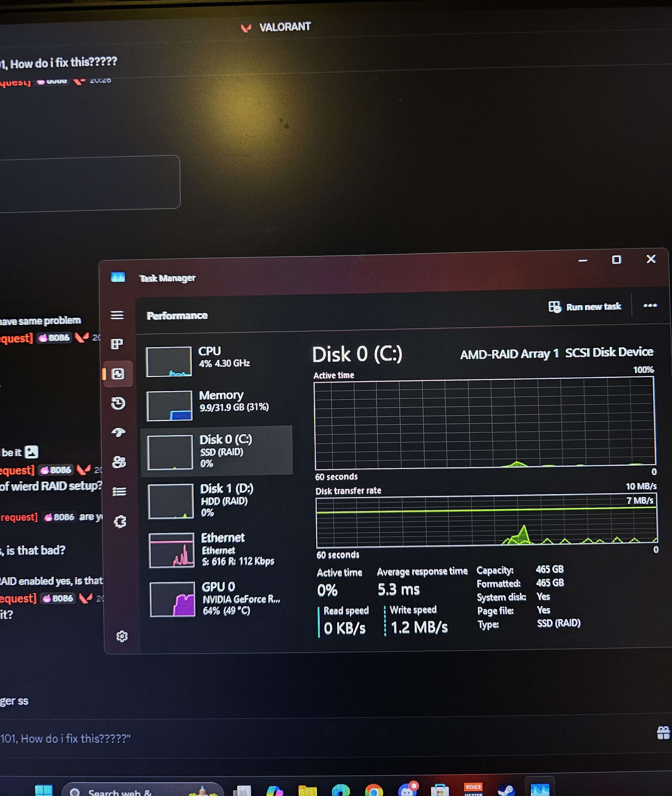672x796 pixels.
Task: Click the Active time graph area
Action: 485,423
